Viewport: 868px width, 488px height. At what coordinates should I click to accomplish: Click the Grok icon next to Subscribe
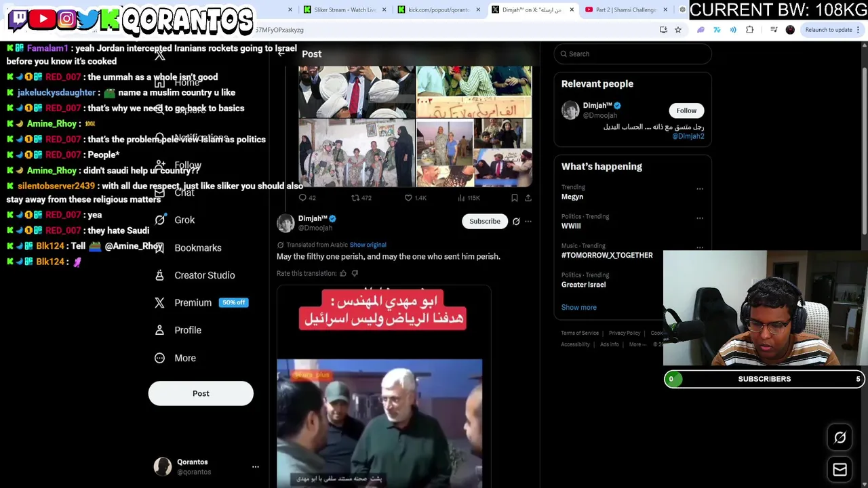[516, 221]
